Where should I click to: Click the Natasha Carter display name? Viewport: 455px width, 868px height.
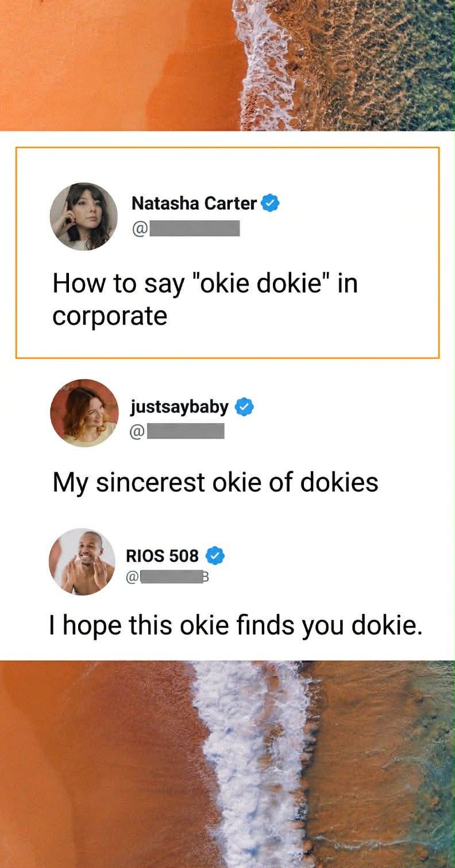pyautogui.click(x=194, y=203)
